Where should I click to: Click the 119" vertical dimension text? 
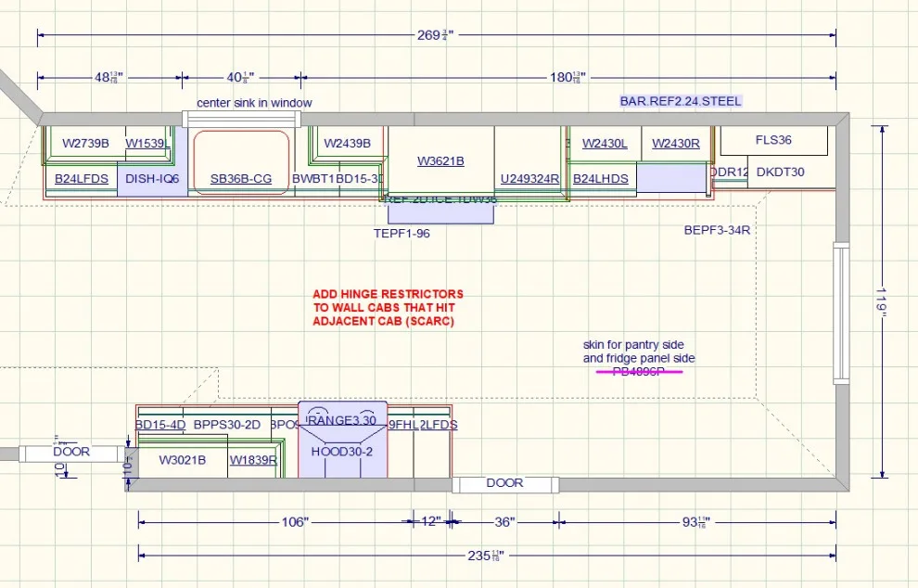pyautogui.click(x=882, y=301)
